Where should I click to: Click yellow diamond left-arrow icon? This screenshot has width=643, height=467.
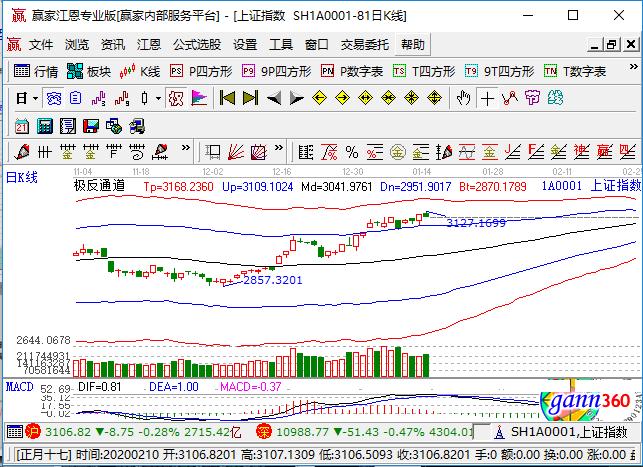[x=319, y=98]
